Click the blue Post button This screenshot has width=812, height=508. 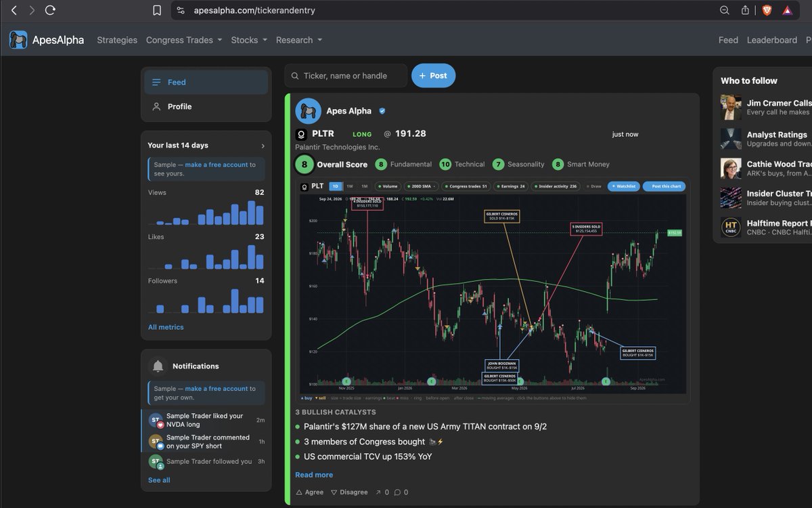point(434,76)
